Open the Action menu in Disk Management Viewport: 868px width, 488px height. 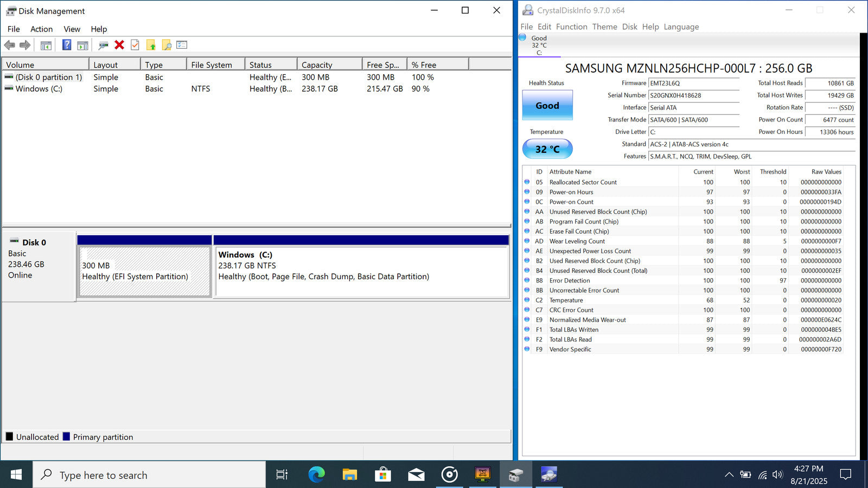41,29
